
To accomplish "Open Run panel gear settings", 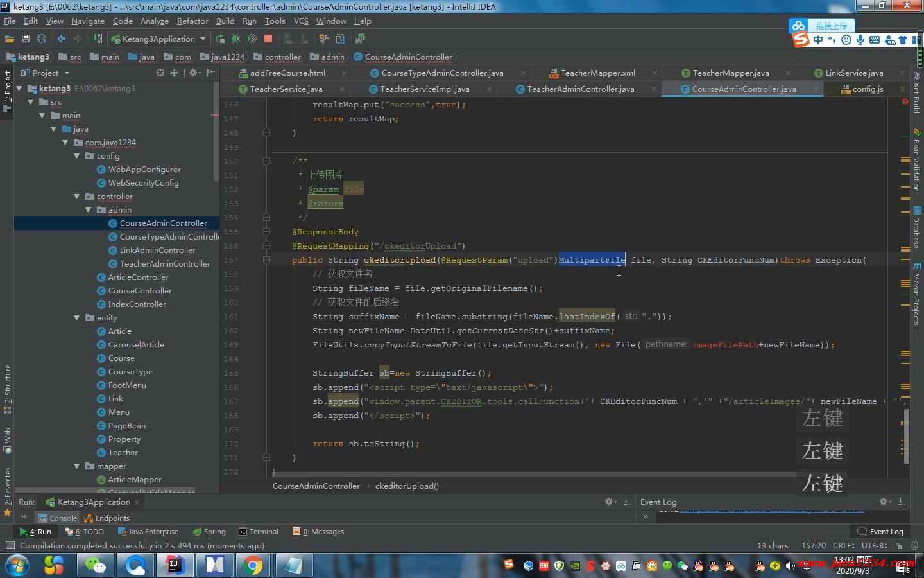I will click(610, 502).
